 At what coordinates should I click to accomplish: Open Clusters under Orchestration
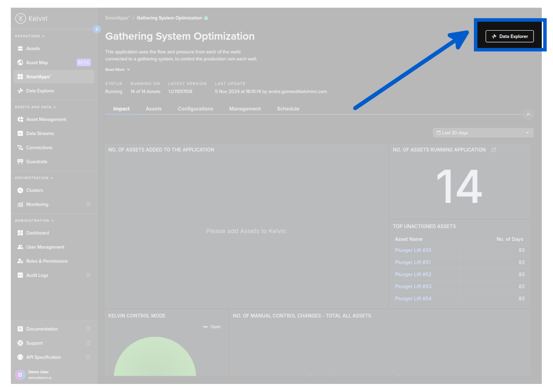34,190
